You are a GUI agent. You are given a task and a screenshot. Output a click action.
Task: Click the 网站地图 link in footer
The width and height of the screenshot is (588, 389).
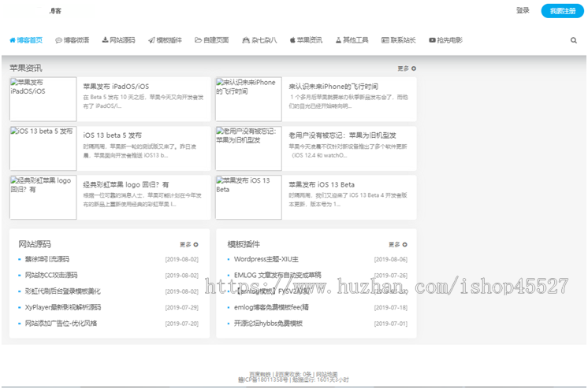[326, 374]
